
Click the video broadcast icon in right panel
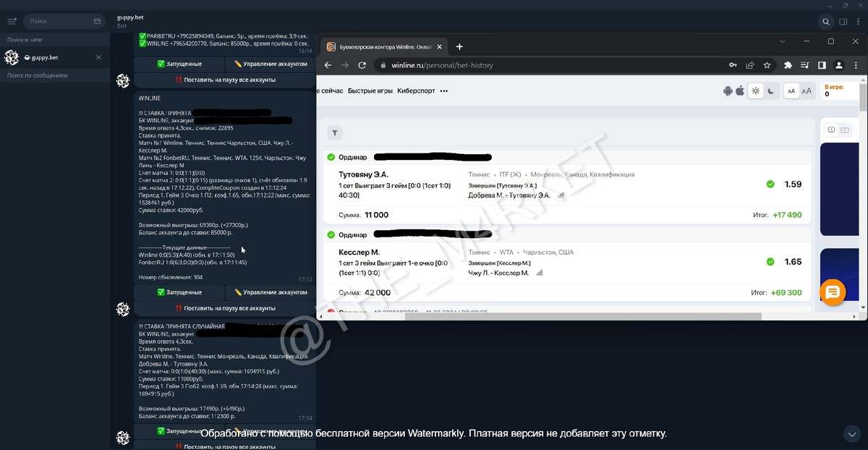[831, 130]
